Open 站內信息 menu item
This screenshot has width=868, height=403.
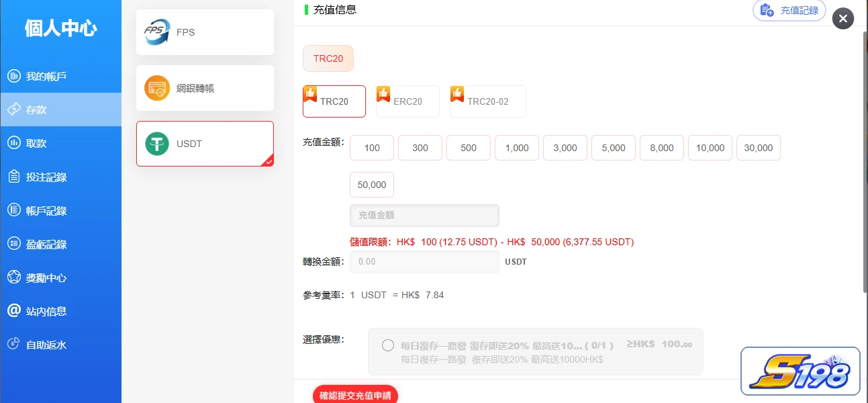(60, 311)
